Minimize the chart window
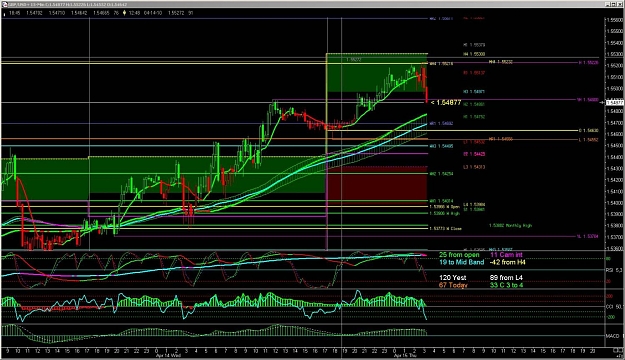The image size is (625, 360). (x=607, y=4)
